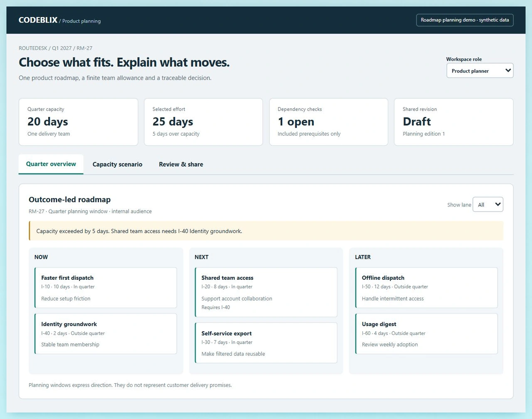Go to the Review & share tab

pos(181,164)
